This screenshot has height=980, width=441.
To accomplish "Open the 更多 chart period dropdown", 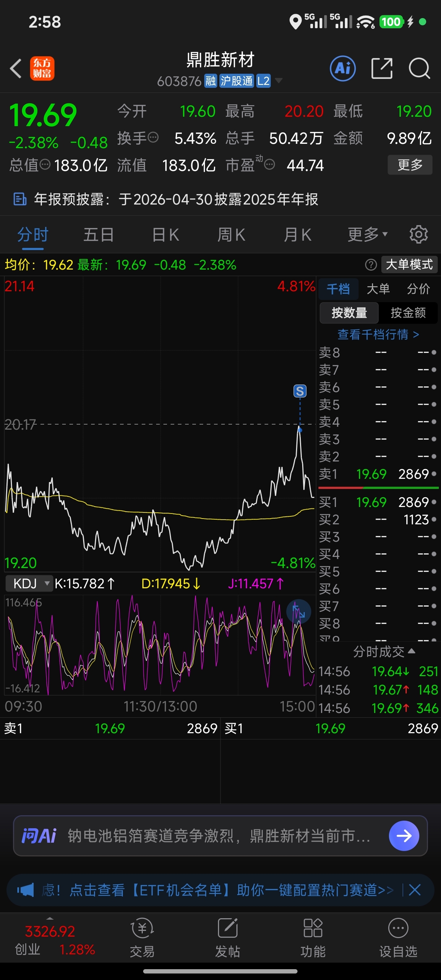I will tap(367, 235).
